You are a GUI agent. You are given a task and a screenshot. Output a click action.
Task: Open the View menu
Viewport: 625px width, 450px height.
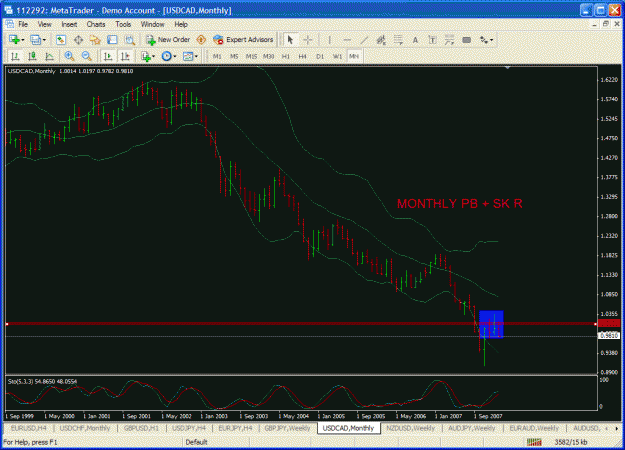[45, 24]
